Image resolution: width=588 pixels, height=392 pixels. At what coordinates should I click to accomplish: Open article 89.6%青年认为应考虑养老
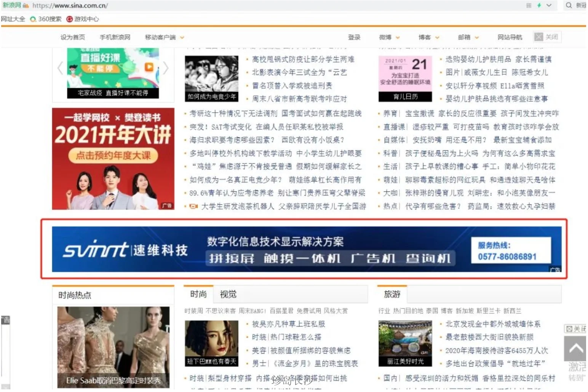(x=231, y=193)
